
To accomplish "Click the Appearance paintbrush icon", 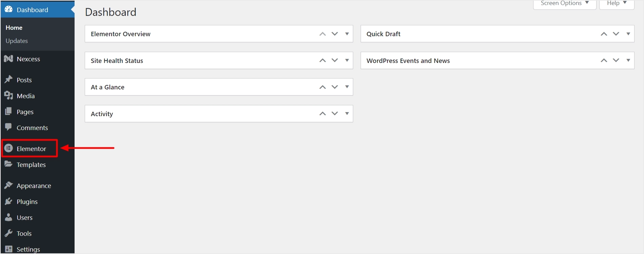I will [8, 185].
